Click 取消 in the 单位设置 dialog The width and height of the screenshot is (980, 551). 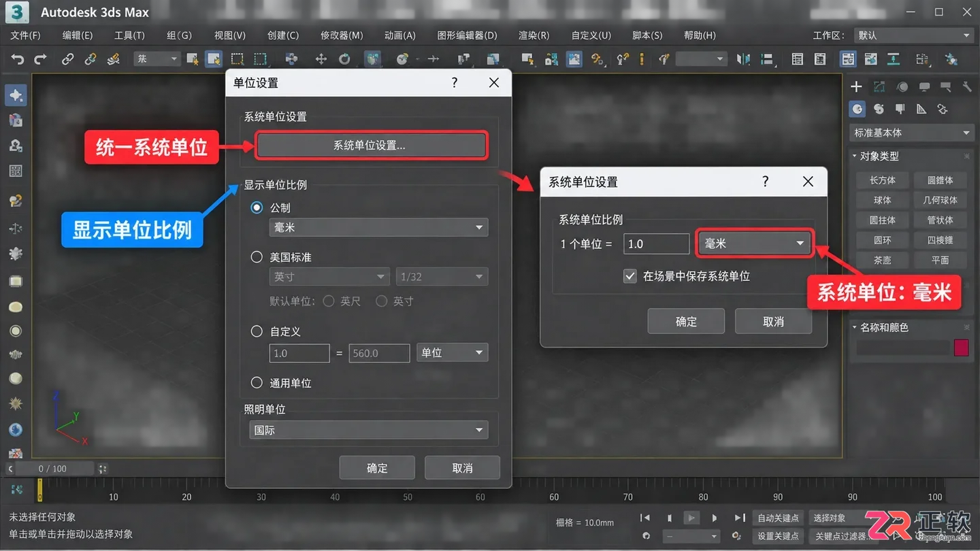click(x=462, y=468)
